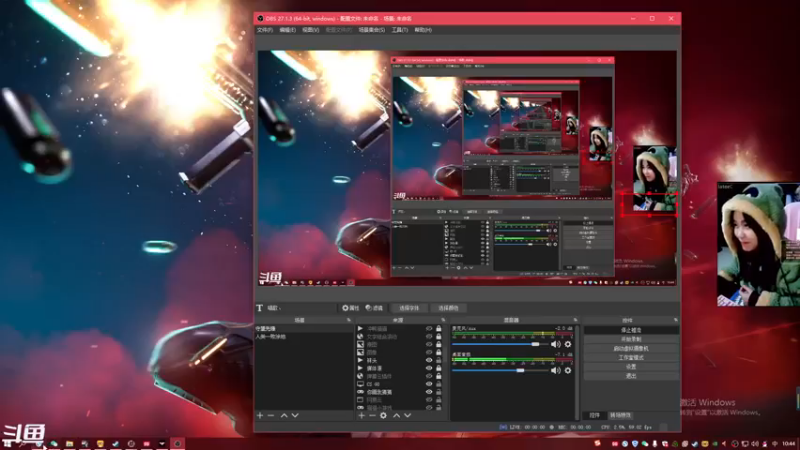
Task: Mute 桌面音频 with its speaker icon
Action: (x=556, y=370)
